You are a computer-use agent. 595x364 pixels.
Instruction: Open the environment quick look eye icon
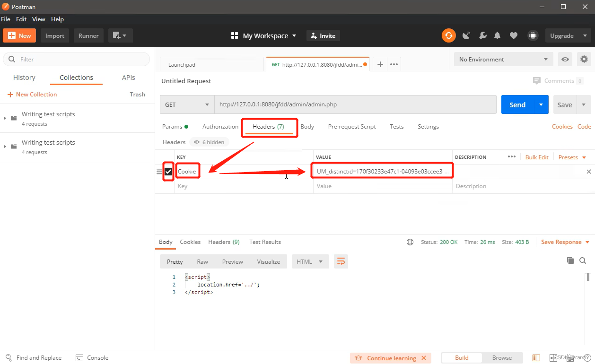(x=565, y=59)
